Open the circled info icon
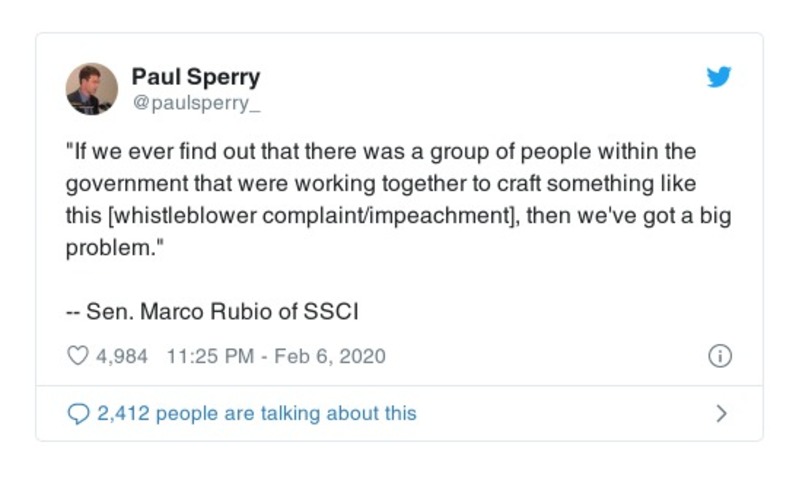Screen dimensions: 799x490 (x=720, y=356)
